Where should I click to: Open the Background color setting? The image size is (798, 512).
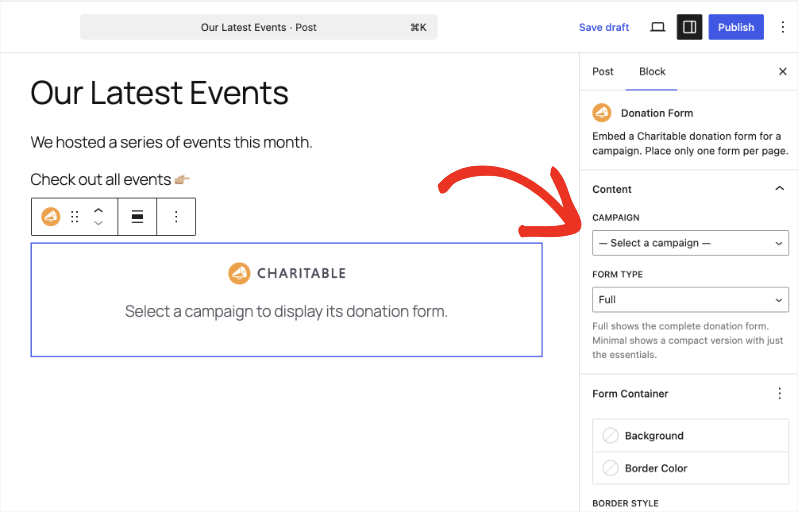click(x=690, y=436)
